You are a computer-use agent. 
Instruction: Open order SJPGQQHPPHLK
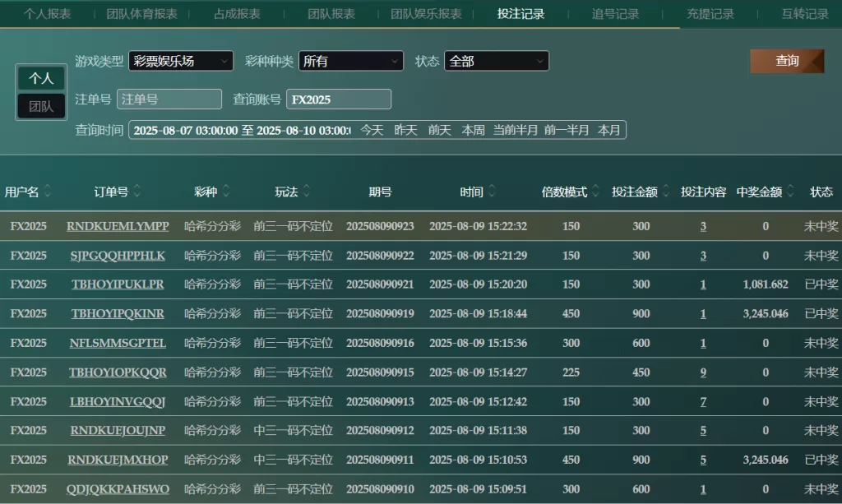coord(118,256)
